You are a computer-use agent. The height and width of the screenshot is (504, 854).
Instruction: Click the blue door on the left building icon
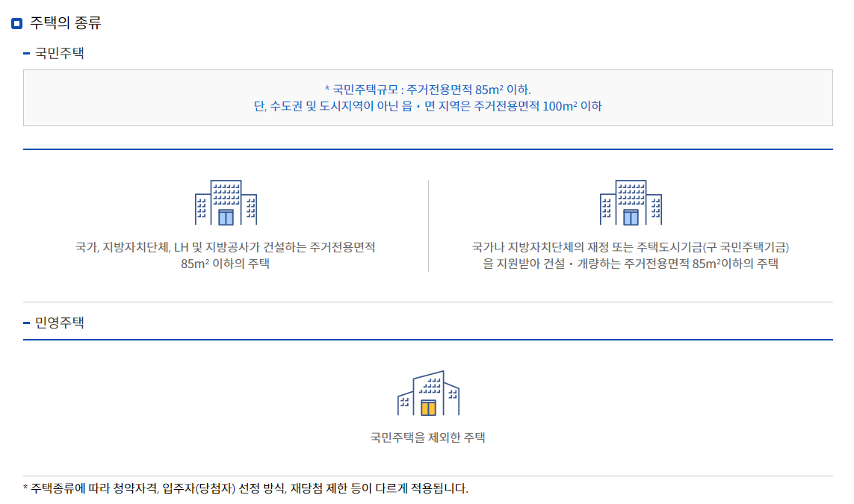point(226,217)
